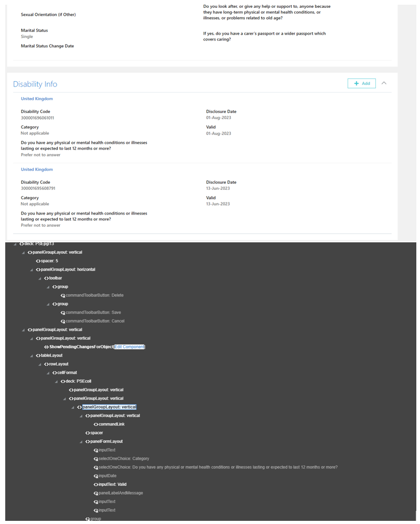
Task: Click the Edit Component link
Action: point(130,347)
